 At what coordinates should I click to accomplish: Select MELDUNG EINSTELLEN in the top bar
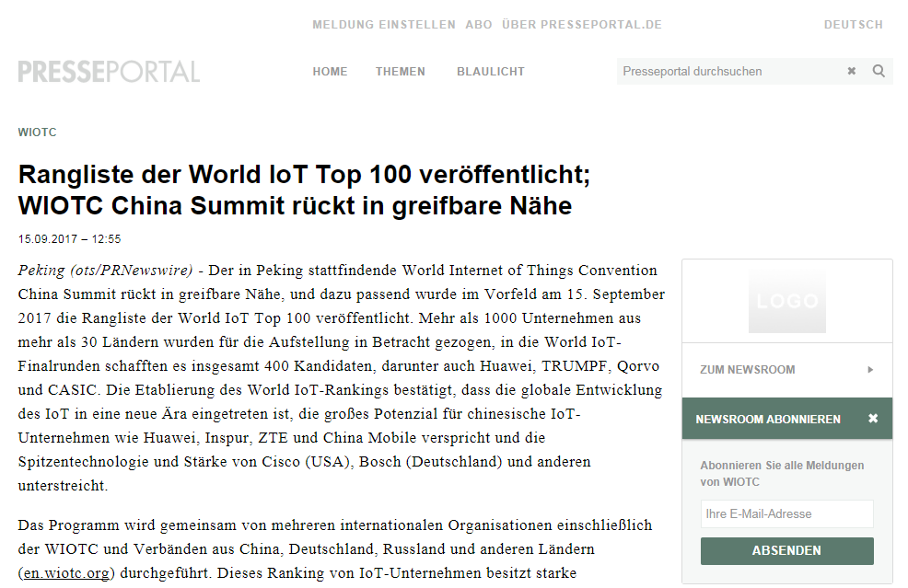pos(383,25)
